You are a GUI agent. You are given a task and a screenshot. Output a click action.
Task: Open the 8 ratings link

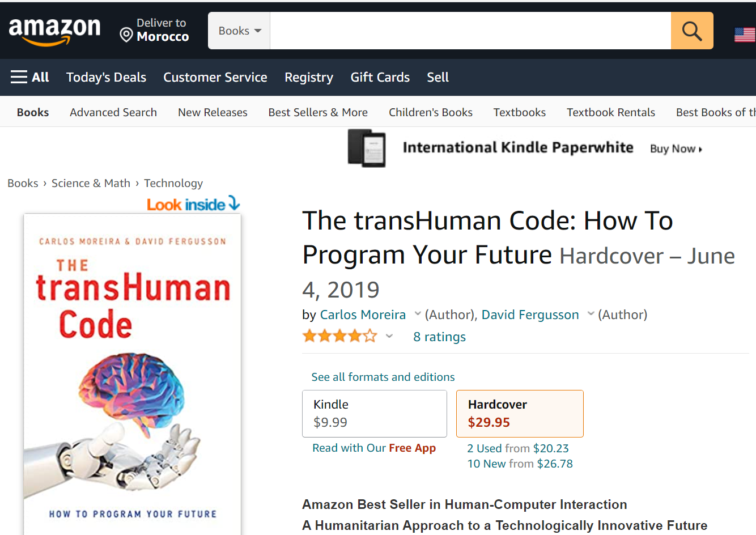click(439, 337)
